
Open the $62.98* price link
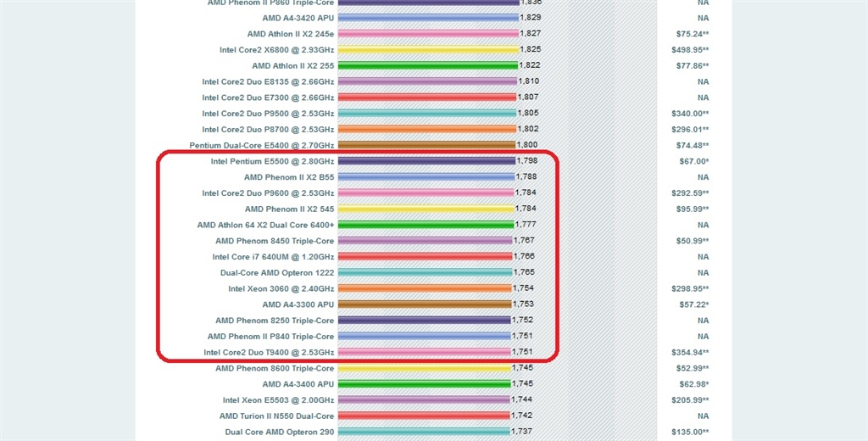click(694, 384)
